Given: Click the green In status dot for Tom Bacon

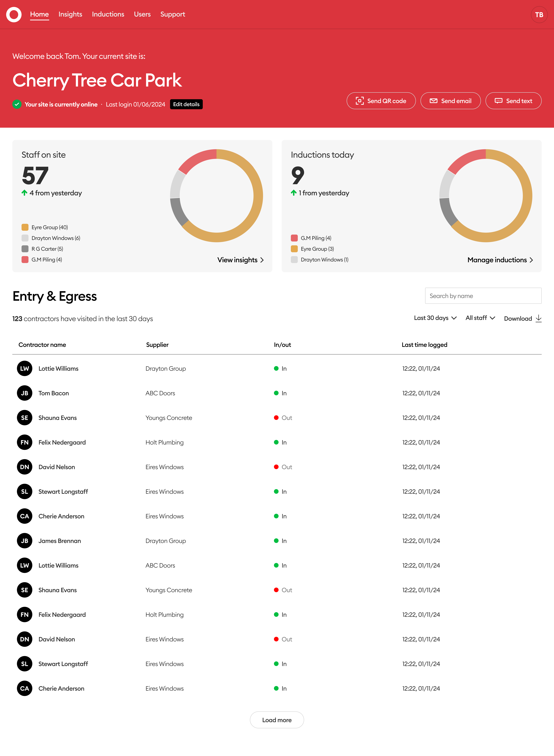Looking at the screenshot, I should [x=276, y=393].
